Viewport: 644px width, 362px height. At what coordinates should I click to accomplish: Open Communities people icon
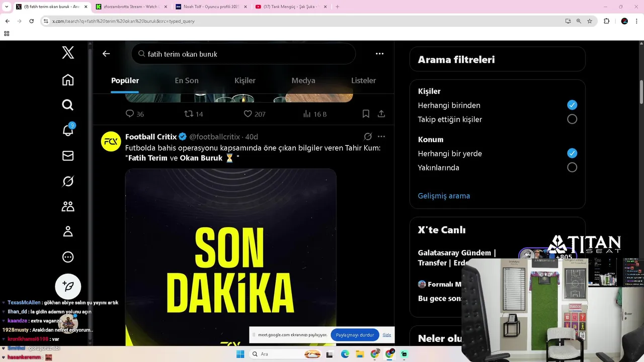[68, 206]
